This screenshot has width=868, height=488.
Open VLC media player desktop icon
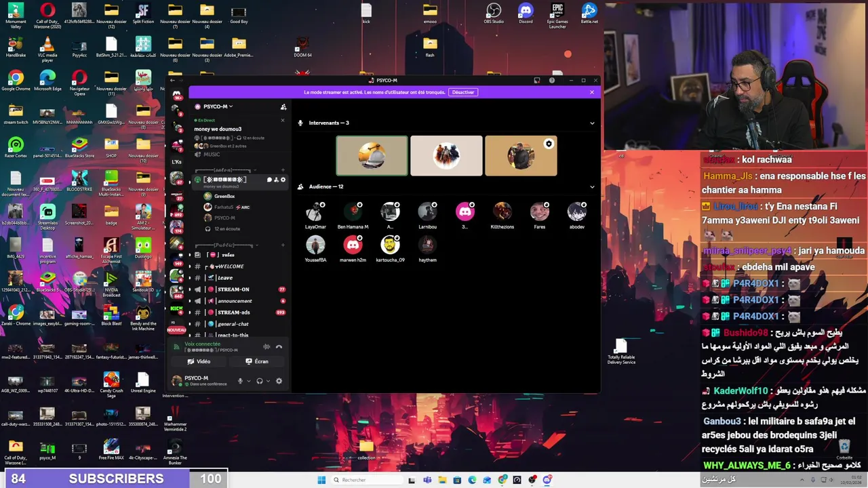coord(47,50)
